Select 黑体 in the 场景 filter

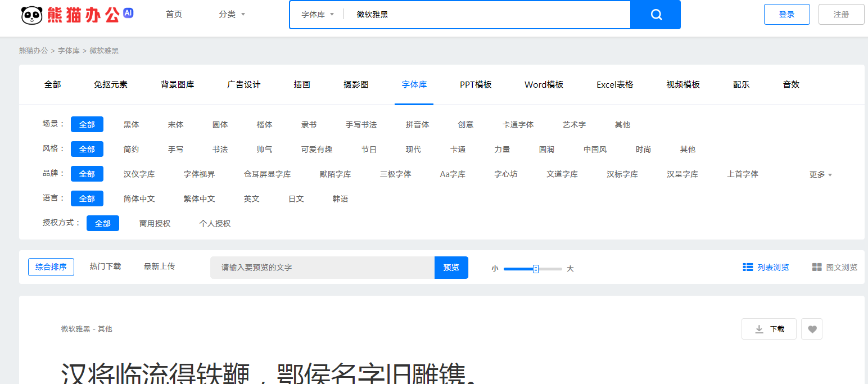[131, 125]
